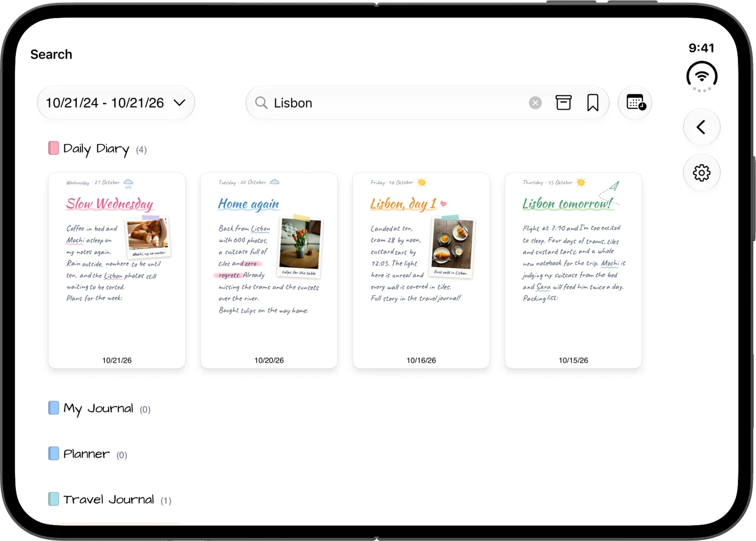Open the Lisbon, day 1 page
756x541 pixels.
(x=421, y=270)
